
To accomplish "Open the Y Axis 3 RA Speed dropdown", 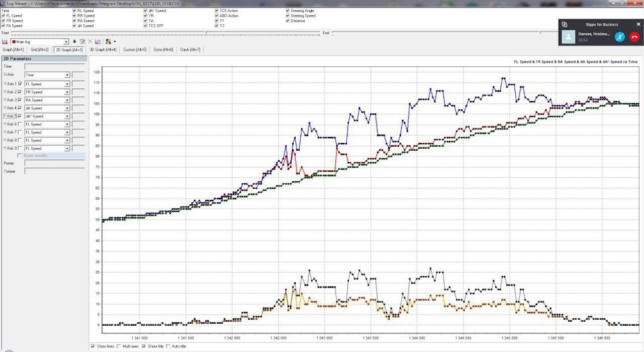I will [67, 100].
